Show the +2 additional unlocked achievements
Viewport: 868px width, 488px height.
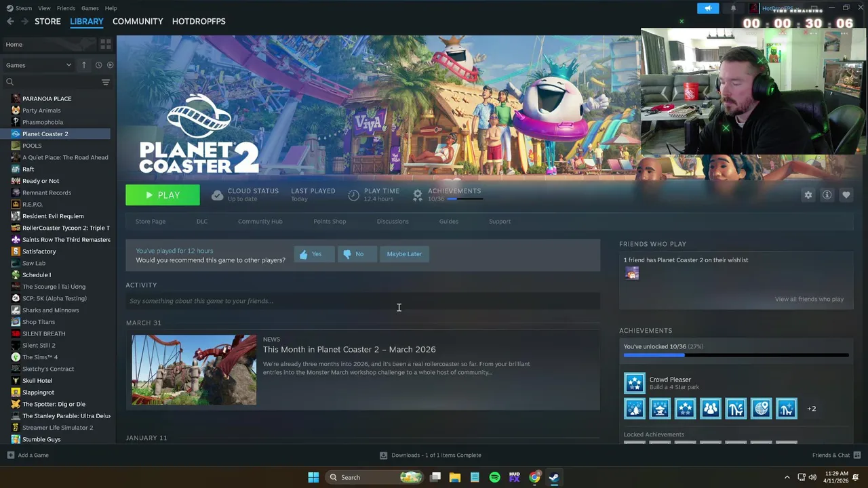pos(811,409)
